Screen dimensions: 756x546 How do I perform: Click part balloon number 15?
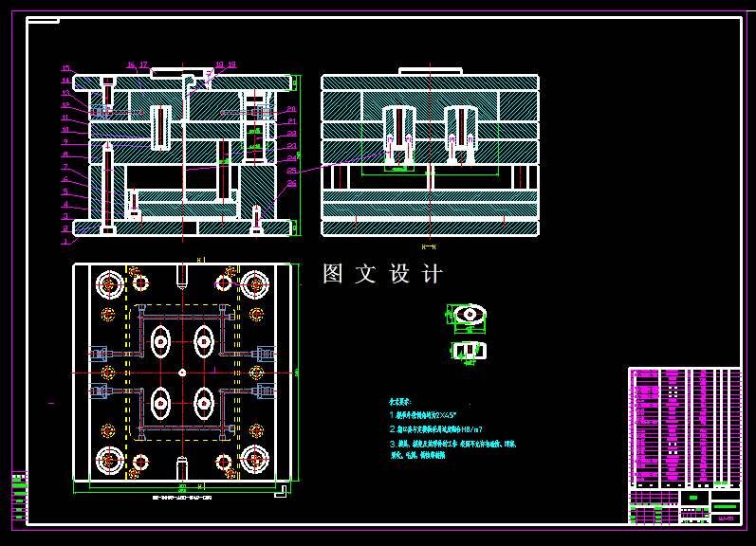[x=66, y=68]
